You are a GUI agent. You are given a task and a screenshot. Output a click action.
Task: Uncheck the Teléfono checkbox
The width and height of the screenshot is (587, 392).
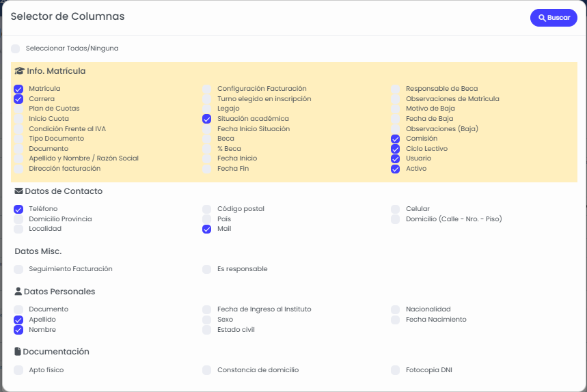(18, 209)
